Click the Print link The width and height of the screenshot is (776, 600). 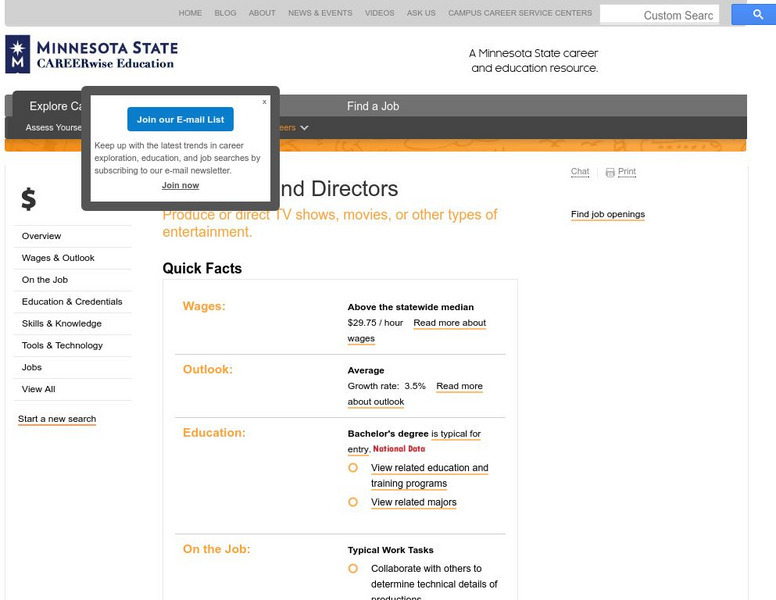(627, 171)
